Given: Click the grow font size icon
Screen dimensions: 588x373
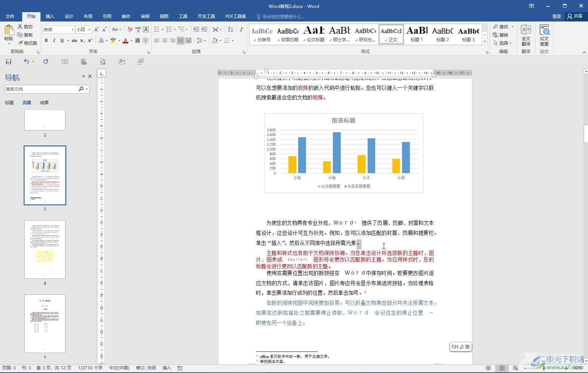Looking at the screenshot, I should pyautogui.click(x=96, y=29).
